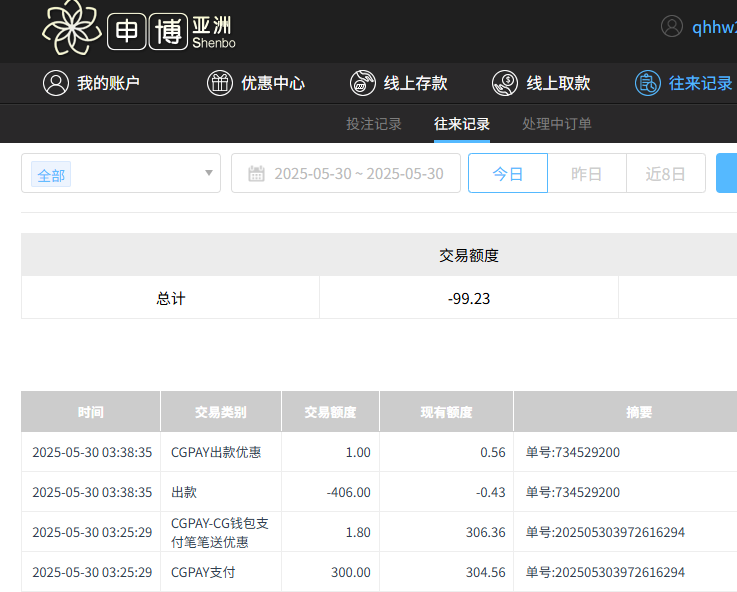Image resolution: width=737 pixels, height=592 pixels.
Task: Click the Shenbo flower logo
Action: coord(72,28)
